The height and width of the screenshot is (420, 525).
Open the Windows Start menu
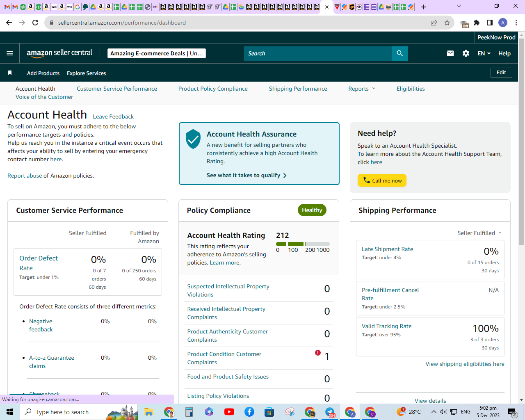(10, 412)
